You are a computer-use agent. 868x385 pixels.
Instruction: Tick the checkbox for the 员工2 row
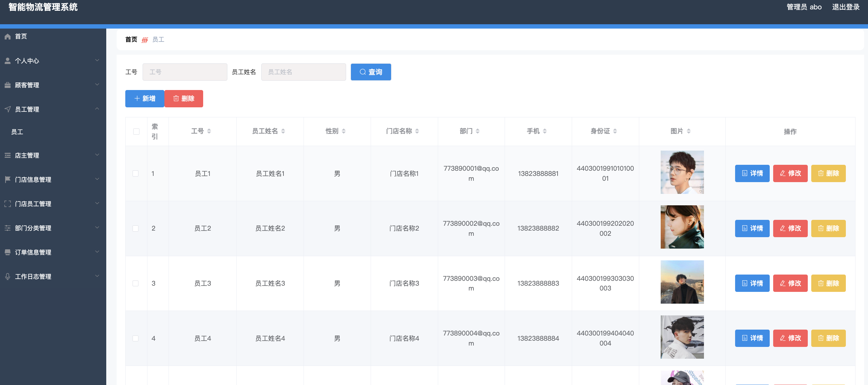point(136,229)
